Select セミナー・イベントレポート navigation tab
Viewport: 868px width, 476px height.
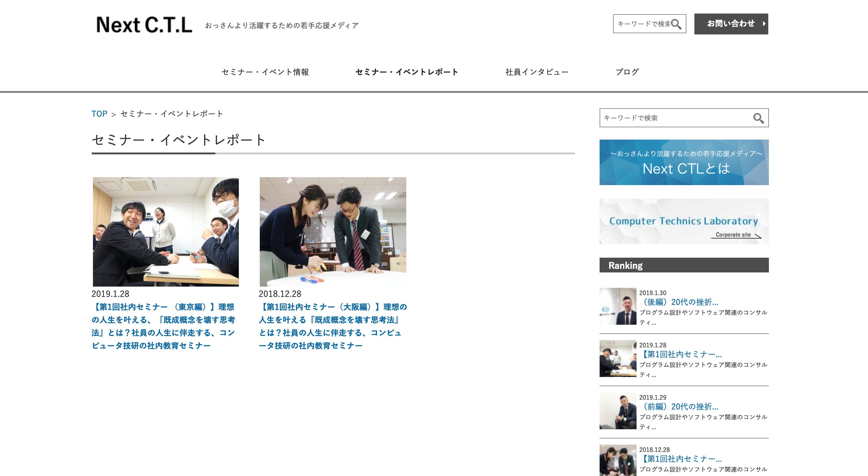(407, 72)
